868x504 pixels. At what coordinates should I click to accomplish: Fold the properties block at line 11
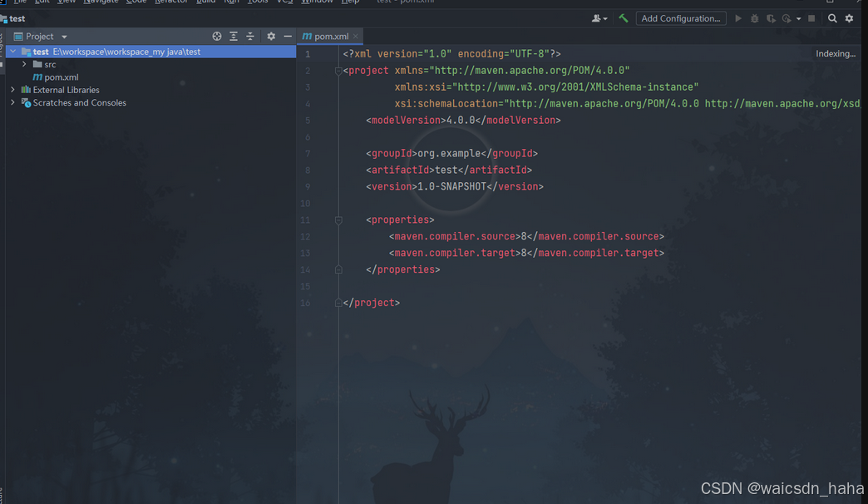[x=338, y=220]
